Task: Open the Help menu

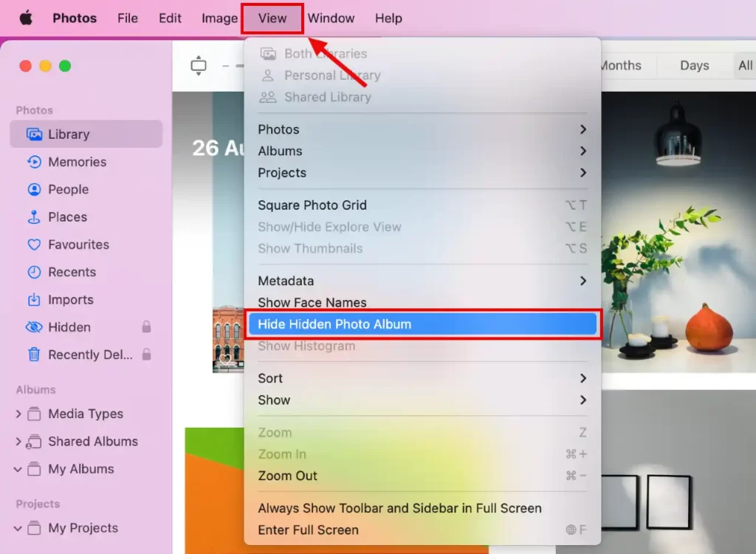Action: (388, 18)
